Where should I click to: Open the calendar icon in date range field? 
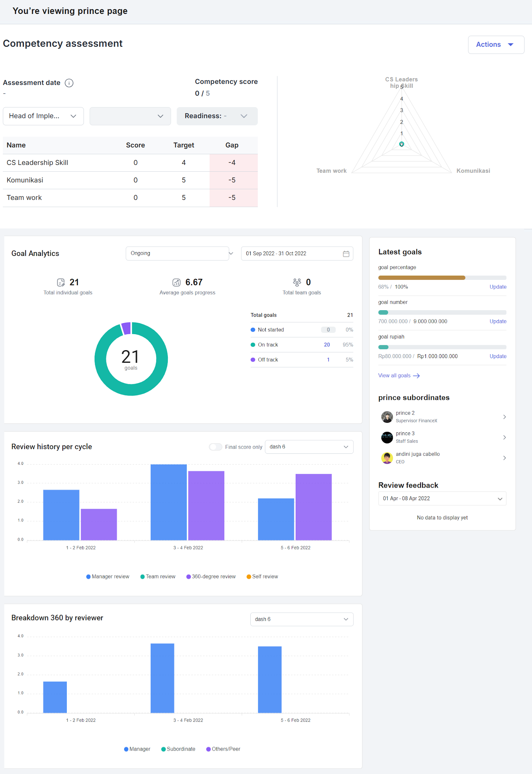(x=346, y=253)
